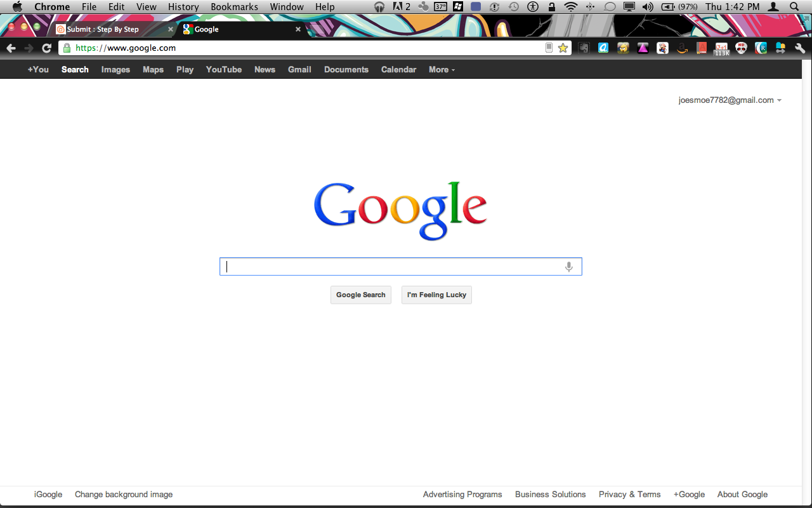Open the +You link
The height and width of the screenshot is (508, 812).
[38, 70]
